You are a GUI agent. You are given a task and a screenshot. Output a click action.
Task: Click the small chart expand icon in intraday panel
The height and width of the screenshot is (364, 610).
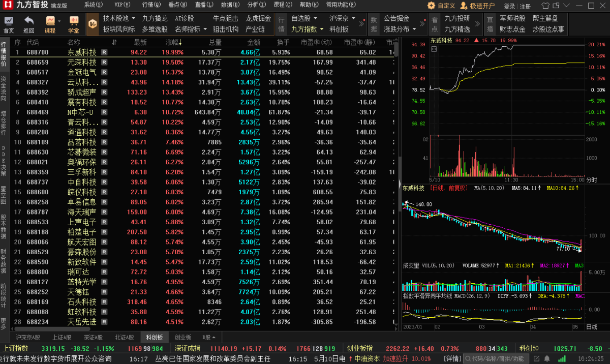pos(434,49)
